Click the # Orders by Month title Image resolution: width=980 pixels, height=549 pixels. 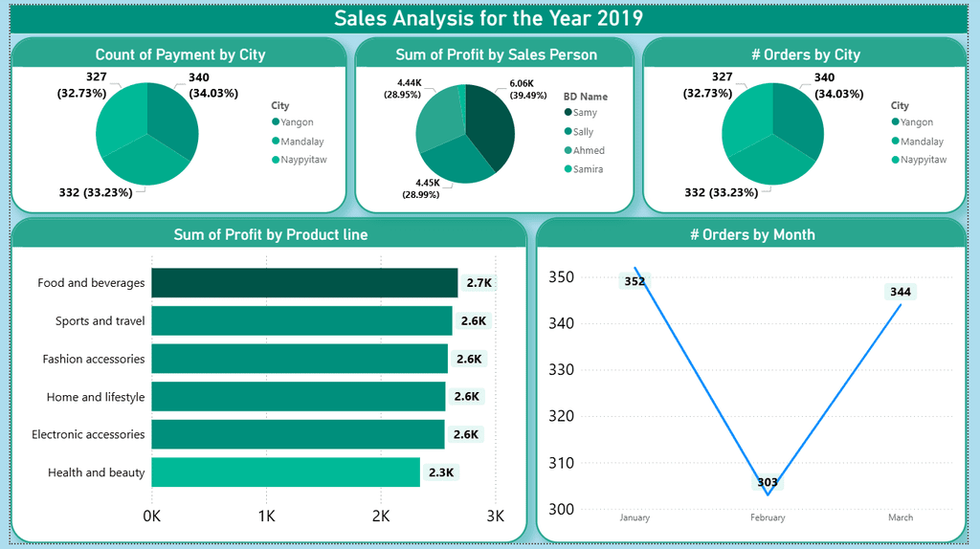pos(752,235)
